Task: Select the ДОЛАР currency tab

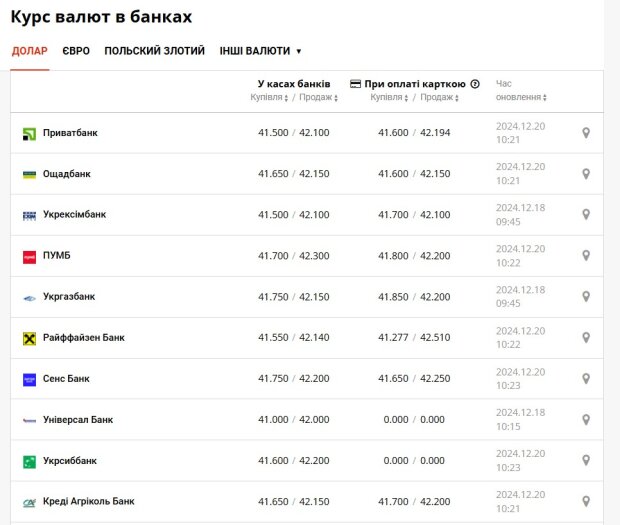Action: (x=30, y=51)
